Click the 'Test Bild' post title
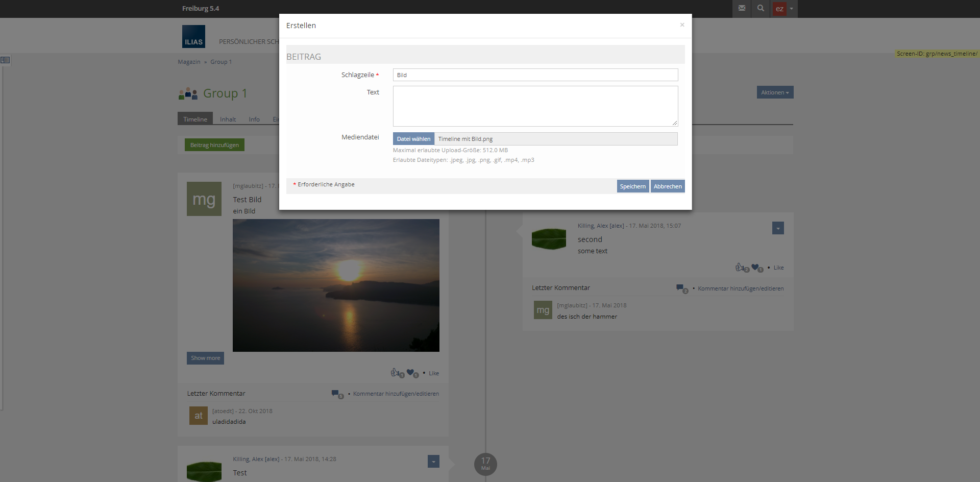The height and width of the screenshot is (482, 980). coord(247,200)
